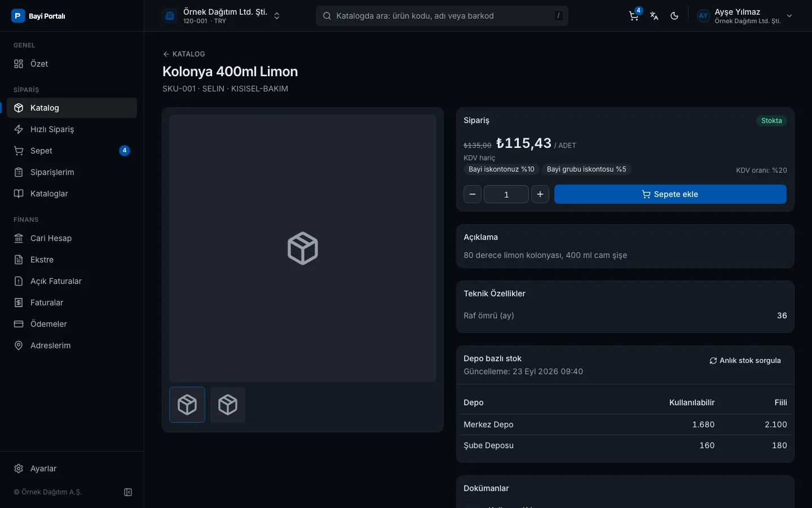812x508 pixels.
Task: Open Adreslerim in sidebar
Action: 72,345
